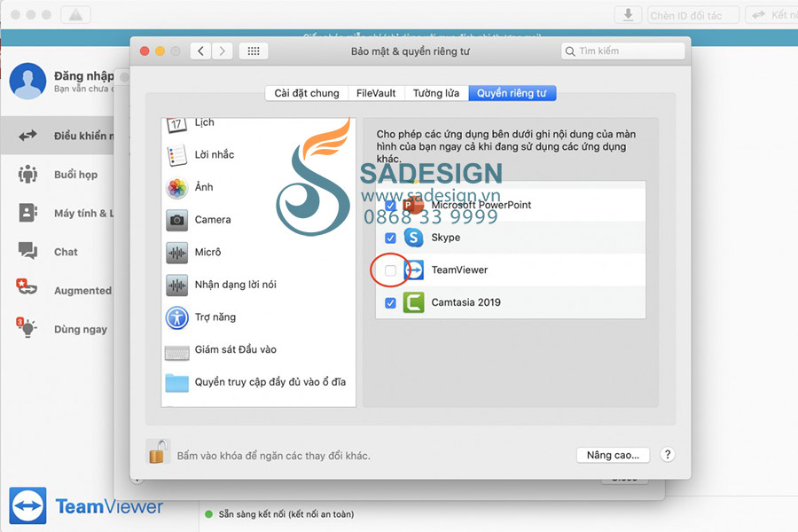Screen dimensions: 798x532
Task: Click Đăng nhập sign-in in TeamViewer
Action: pyautogui.click(x=84, y=76)
